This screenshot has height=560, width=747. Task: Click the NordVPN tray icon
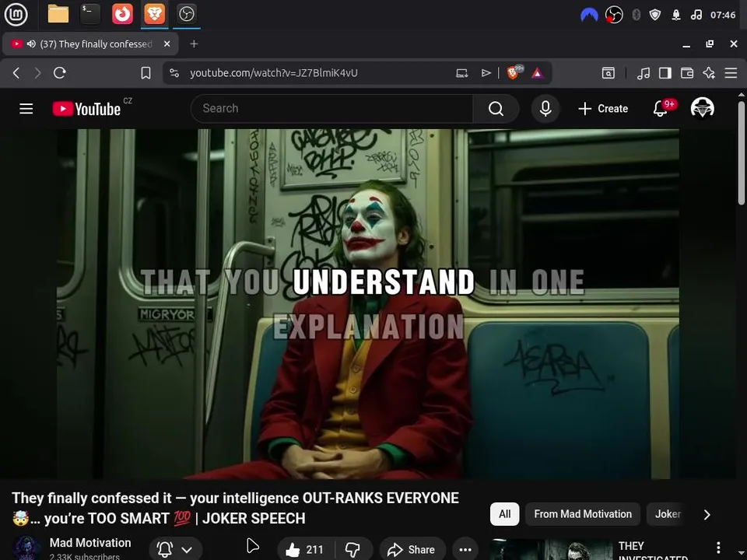coord(589,16)
